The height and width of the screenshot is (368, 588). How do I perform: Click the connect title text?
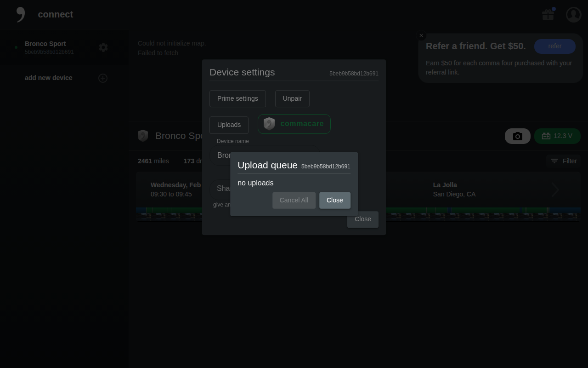coord(56,14)
